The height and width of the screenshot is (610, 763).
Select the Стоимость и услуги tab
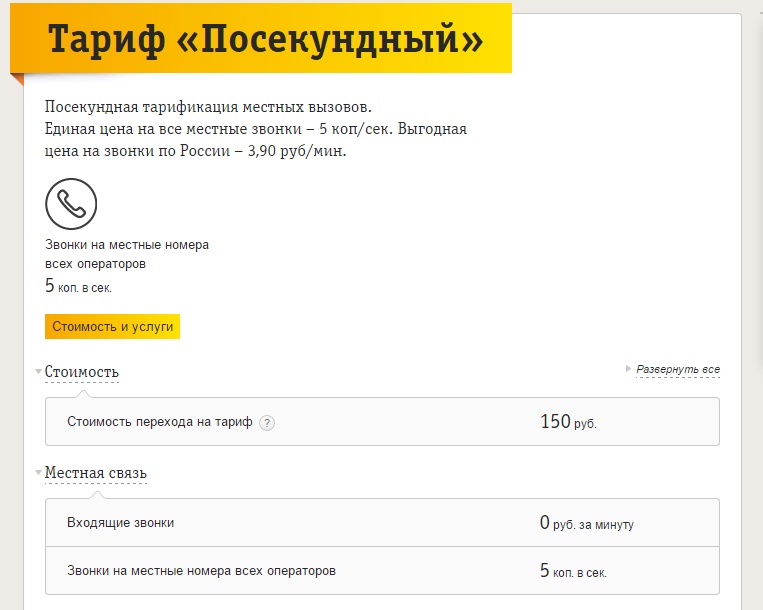(112, 327)
